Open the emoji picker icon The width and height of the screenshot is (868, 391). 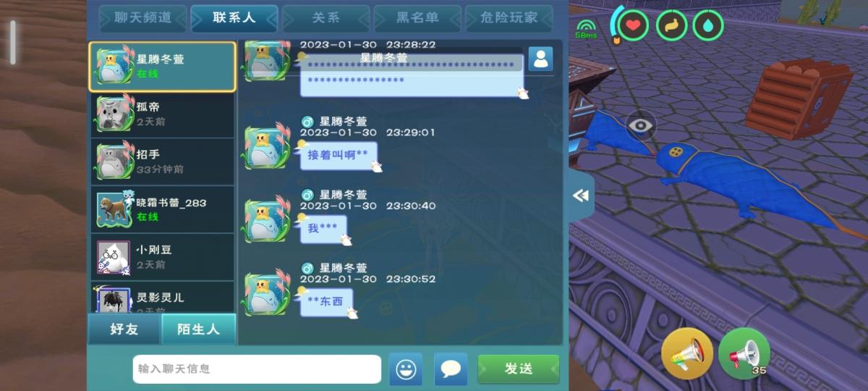[x=406, y=369]
